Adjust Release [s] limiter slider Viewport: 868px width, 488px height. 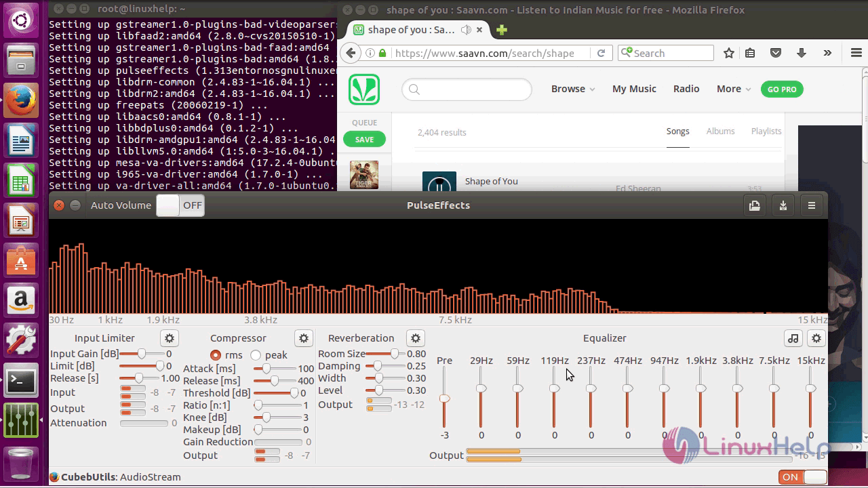click(139, 378)
